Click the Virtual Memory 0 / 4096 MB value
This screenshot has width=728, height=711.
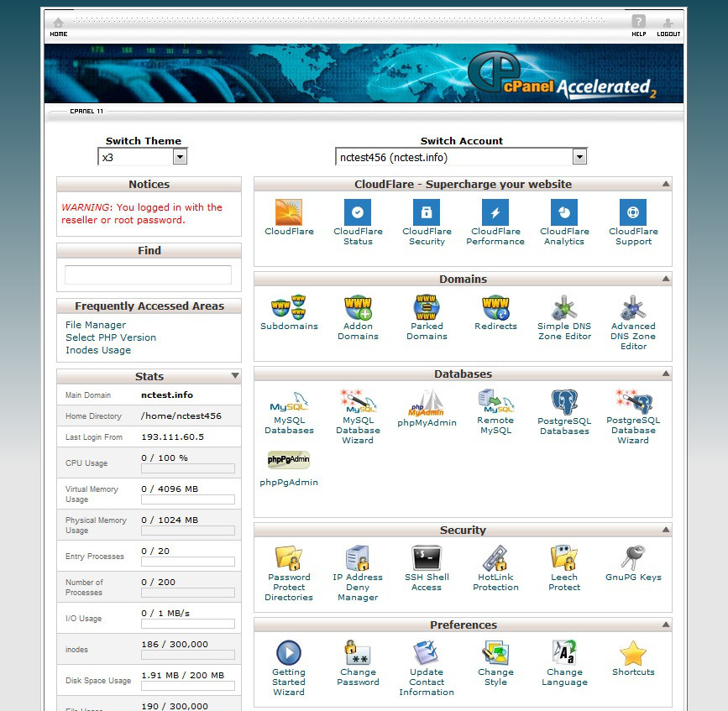click(x=170, y=489)
